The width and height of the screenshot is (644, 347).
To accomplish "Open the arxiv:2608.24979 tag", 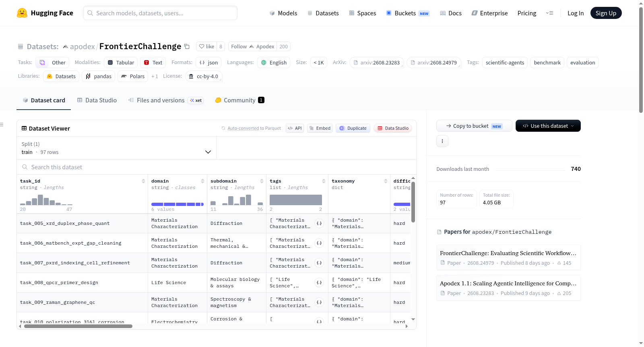I will [434, 62].
